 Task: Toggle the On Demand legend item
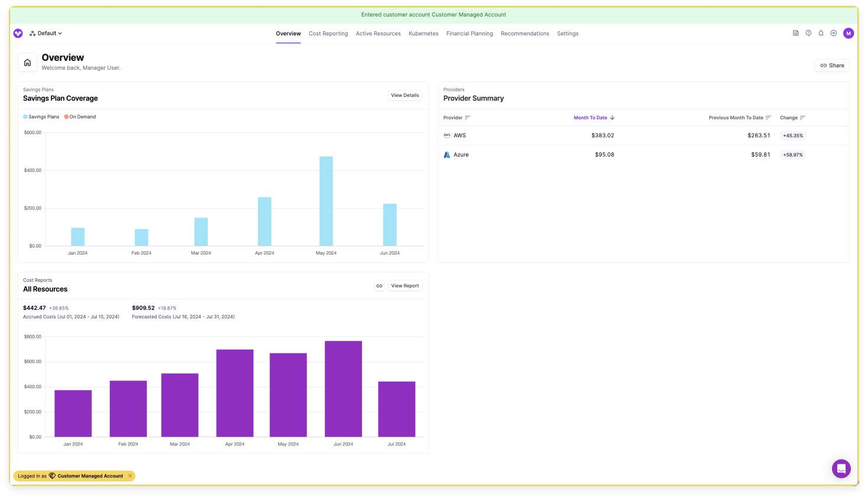(80, 117)
